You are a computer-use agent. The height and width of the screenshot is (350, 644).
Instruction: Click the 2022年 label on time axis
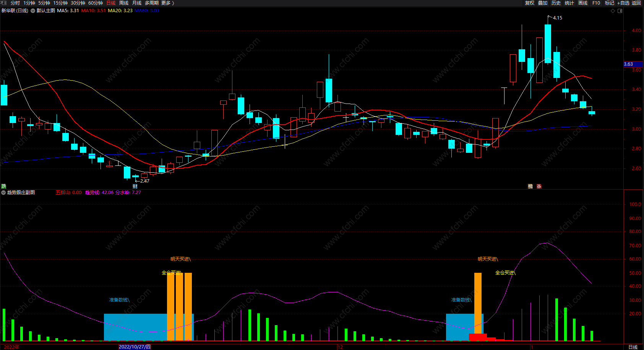12,347
